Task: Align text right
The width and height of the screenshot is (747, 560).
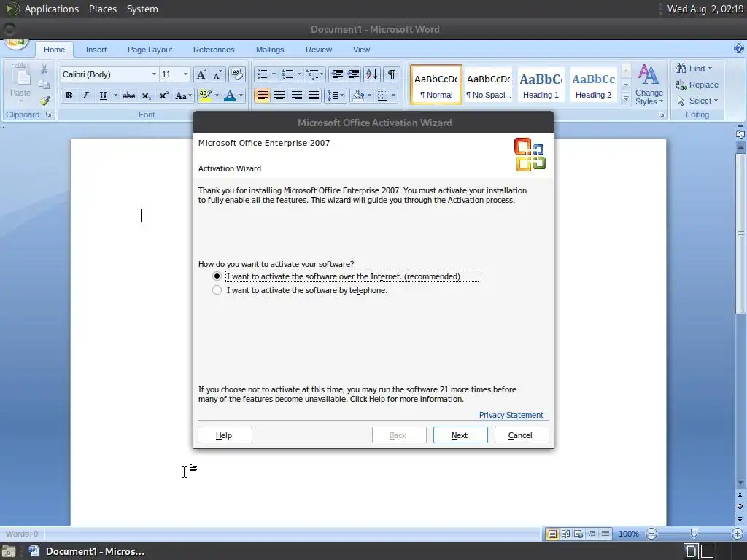Action: (296, 96)
